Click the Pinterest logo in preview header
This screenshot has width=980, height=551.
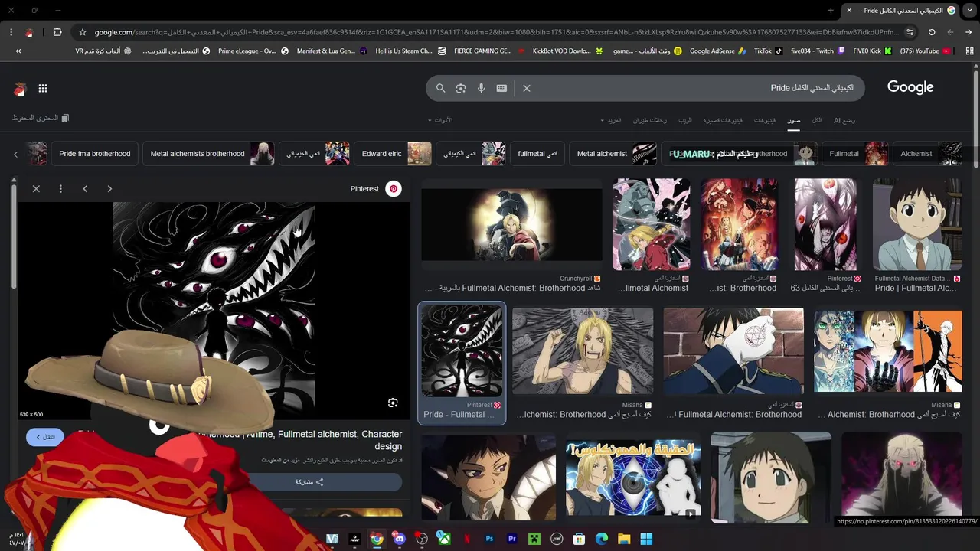click(x=394, y=188)
